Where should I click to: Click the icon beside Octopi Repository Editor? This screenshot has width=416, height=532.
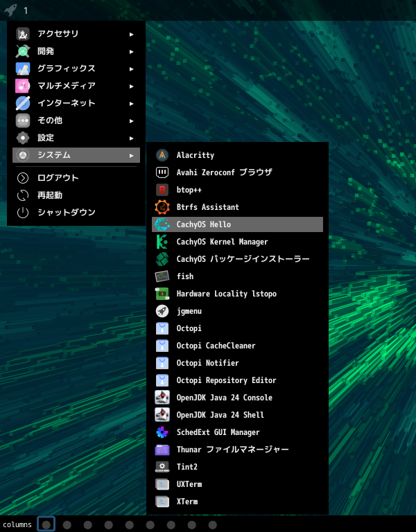pos(162,380)
